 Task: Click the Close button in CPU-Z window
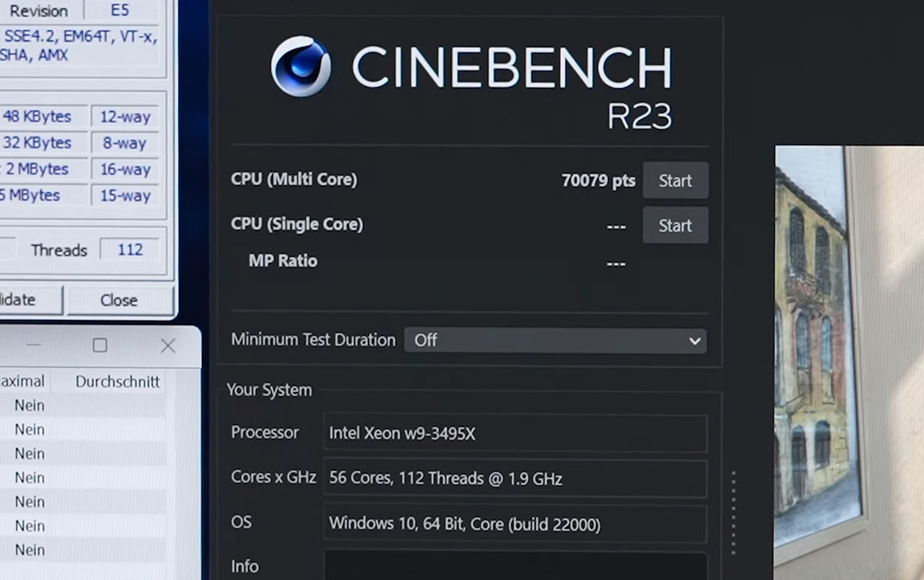pos(119,300)
